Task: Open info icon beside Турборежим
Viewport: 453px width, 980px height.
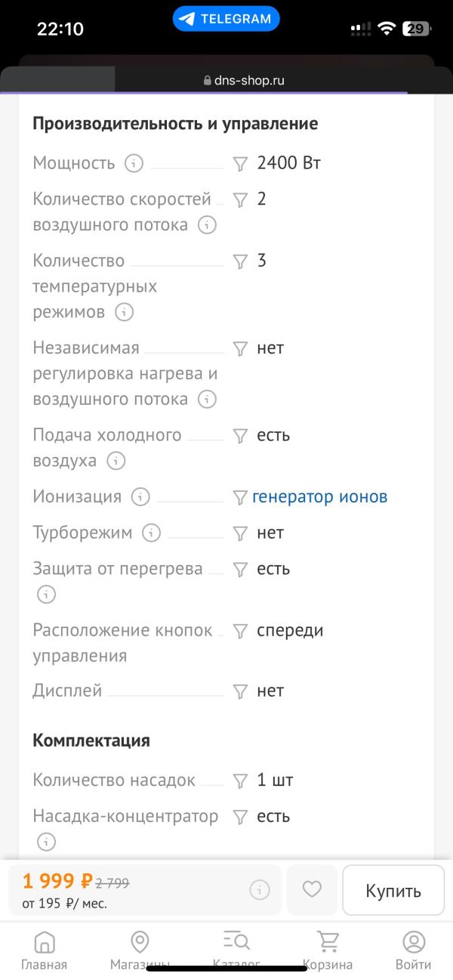Action: (152, 533)
